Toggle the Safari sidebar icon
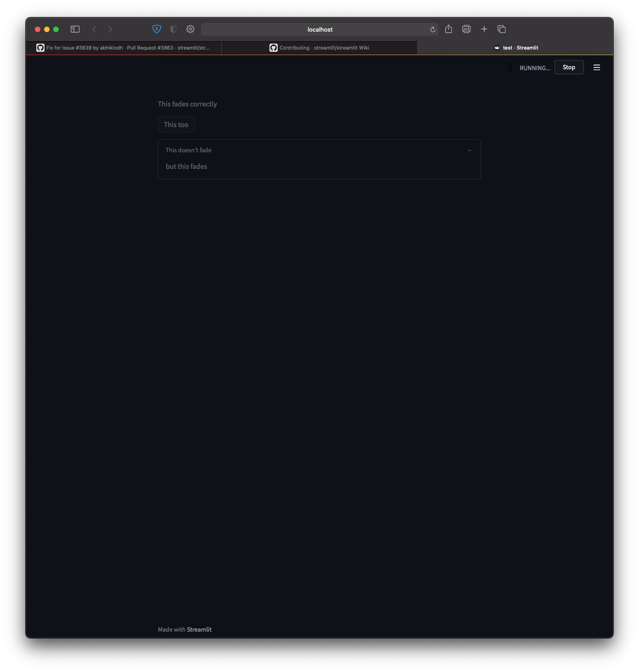 (x=75, y=29)
